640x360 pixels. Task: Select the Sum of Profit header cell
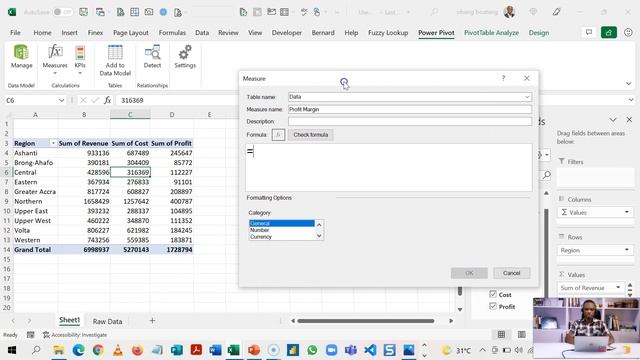point(171,143)
